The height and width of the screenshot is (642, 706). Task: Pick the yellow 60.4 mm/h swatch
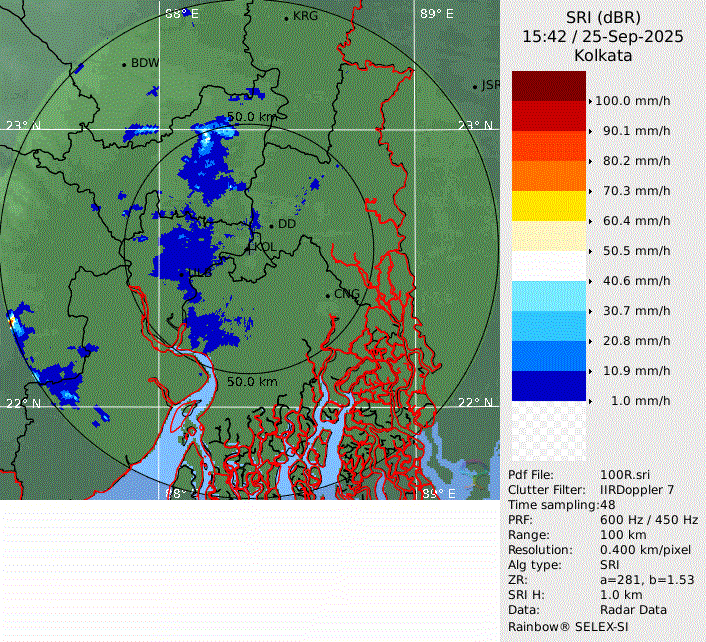[548, 206]
